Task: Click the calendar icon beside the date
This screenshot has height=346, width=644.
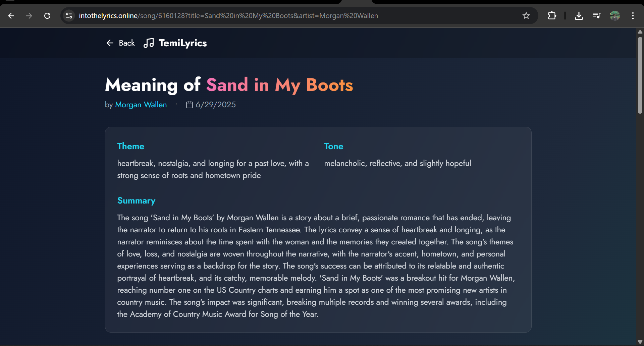Action: pos(189,105)
